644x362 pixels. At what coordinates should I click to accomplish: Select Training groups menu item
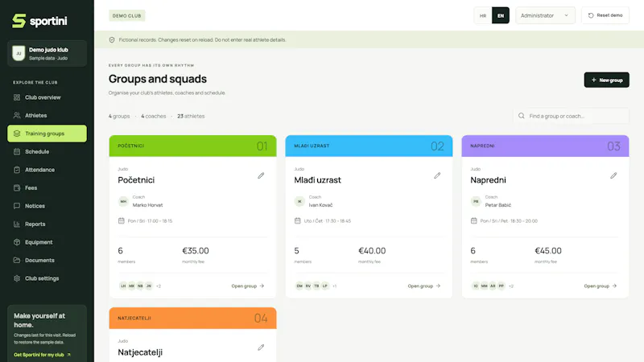pyautogui.click(x=47, y=134)
